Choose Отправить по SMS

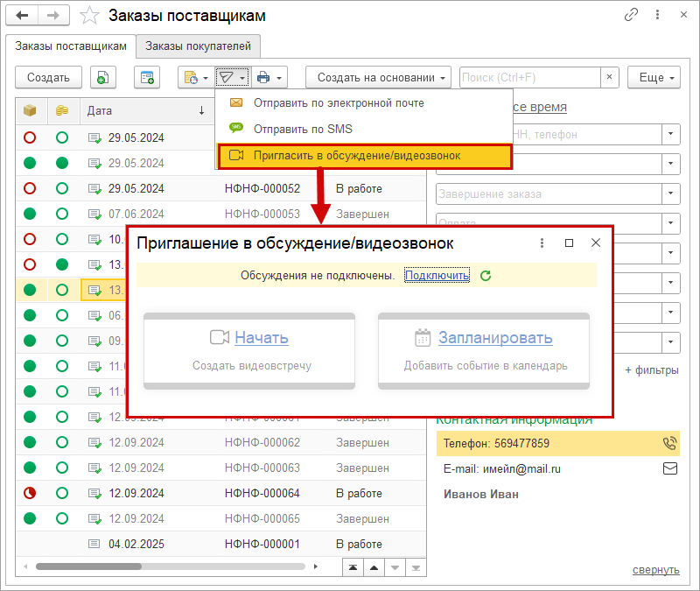tap(364, 129)
